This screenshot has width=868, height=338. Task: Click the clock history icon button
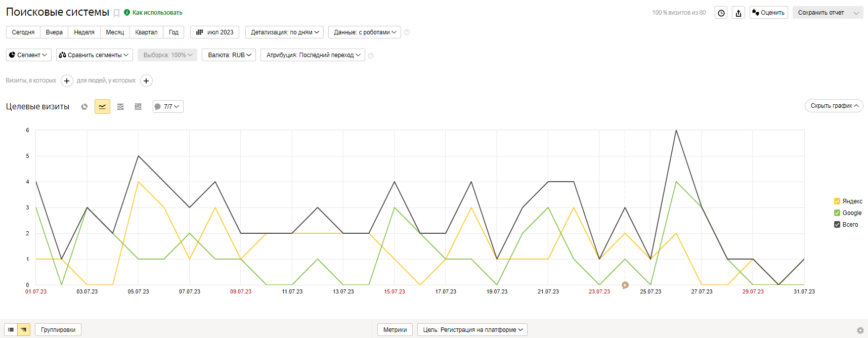coord(721,13)
